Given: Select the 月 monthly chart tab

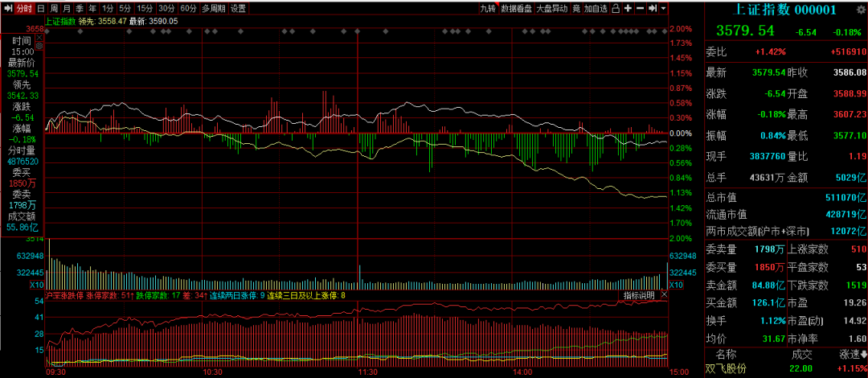Looking at the screenshot, I should (x=67, y=8).
